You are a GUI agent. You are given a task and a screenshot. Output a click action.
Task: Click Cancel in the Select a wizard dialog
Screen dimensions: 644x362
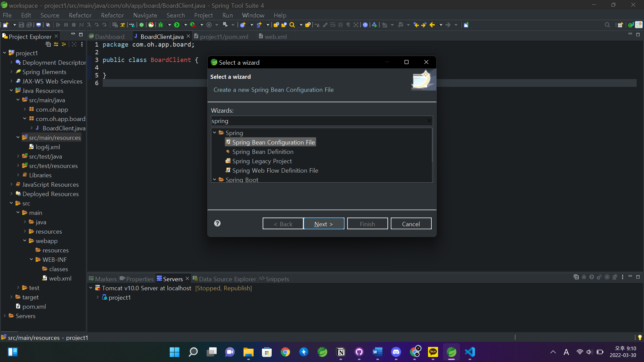(411, 224)
